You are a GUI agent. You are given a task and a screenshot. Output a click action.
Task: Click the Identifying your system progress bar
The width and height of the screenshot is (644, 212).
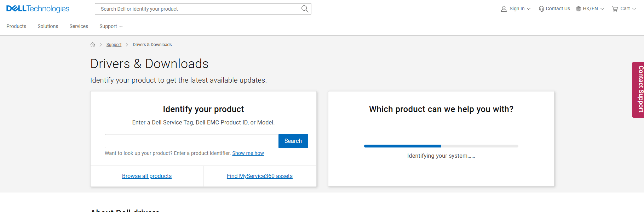(x=441, y=146)
